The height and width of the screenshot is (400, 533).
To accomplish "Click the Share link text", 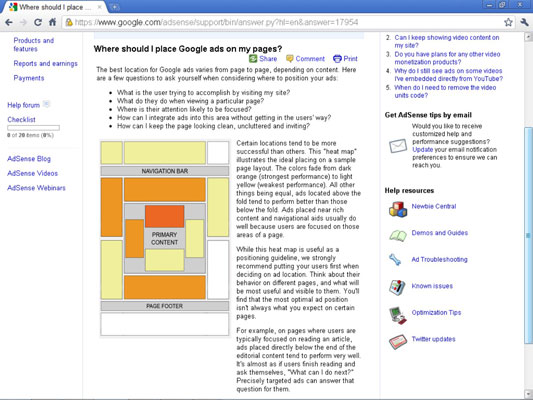I will 268,59.
